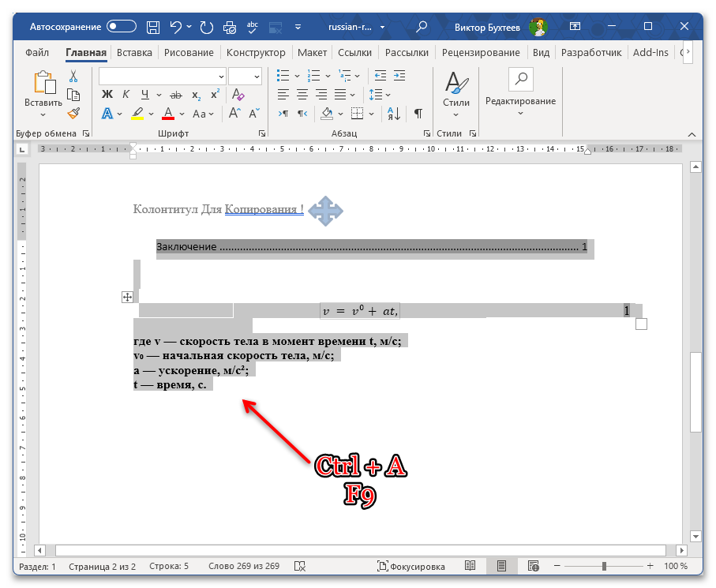Image resolution: width=716 pixels, height=588 pixels.
Task: Click the Save icon in title bar
Action: pos(153,28)
